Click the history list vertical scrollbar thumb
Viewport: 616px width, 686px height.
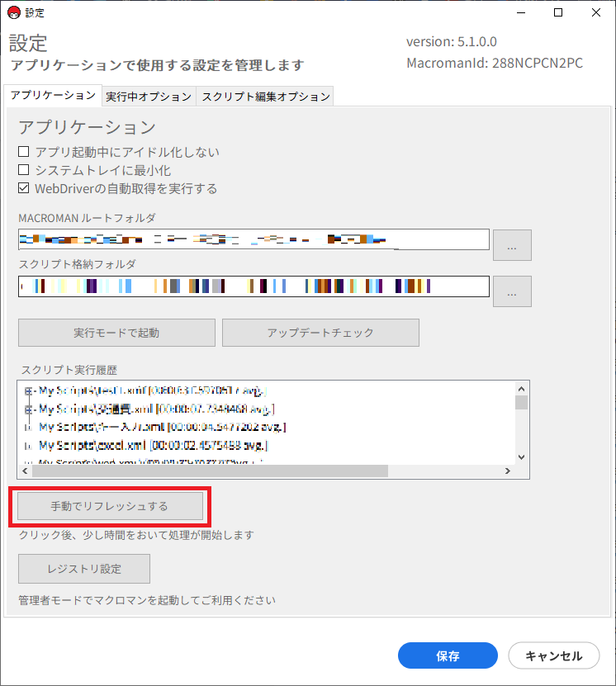point(522,403)
